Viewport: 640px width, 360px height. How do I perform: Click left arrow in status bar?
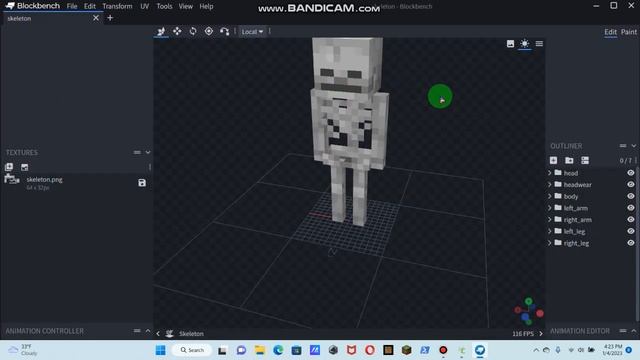158,334
